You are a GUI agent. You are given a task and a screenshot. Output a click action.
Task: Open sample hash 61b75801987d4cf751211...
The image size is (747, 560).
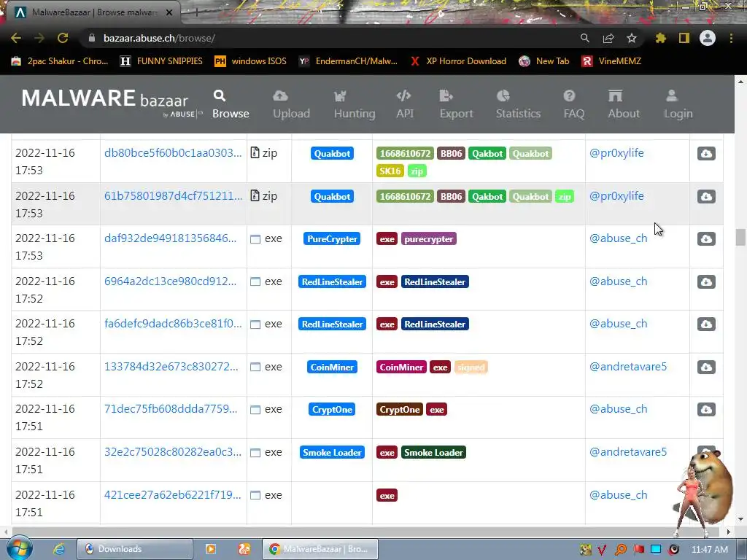pos(174,195)
